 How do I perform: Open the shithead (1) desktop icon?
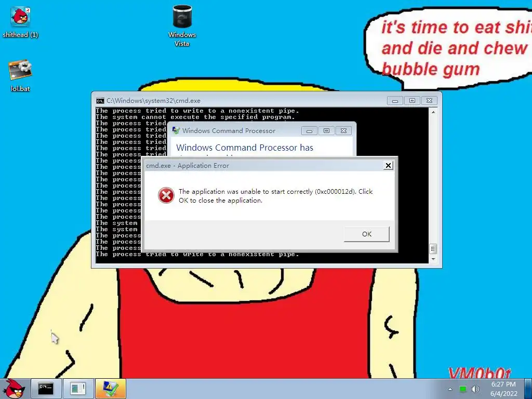(x=20, y=22)
